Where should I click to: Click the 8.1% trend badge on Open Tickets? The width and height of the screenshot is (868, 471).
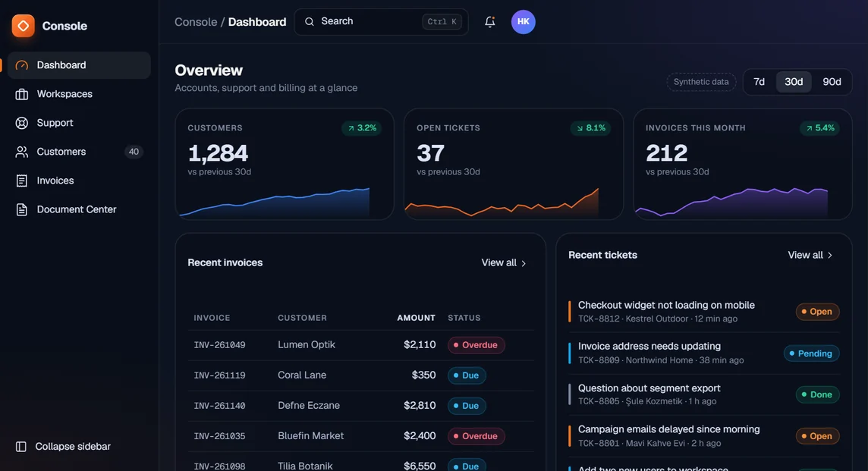pyautogui.click(x=590, y=128)
